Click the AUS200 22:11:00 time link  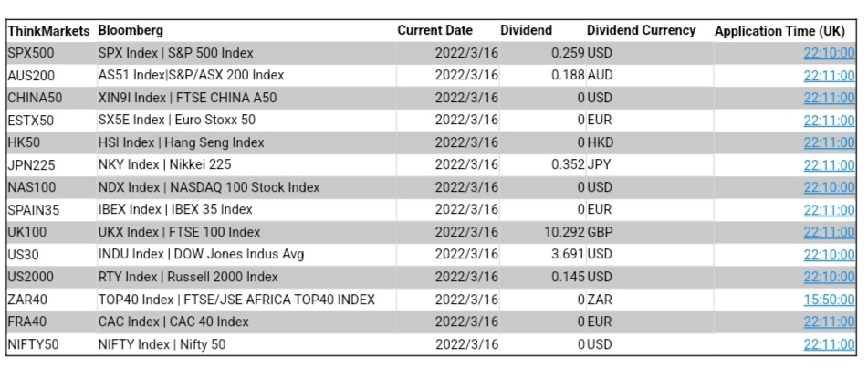click(x=829, y=75)
